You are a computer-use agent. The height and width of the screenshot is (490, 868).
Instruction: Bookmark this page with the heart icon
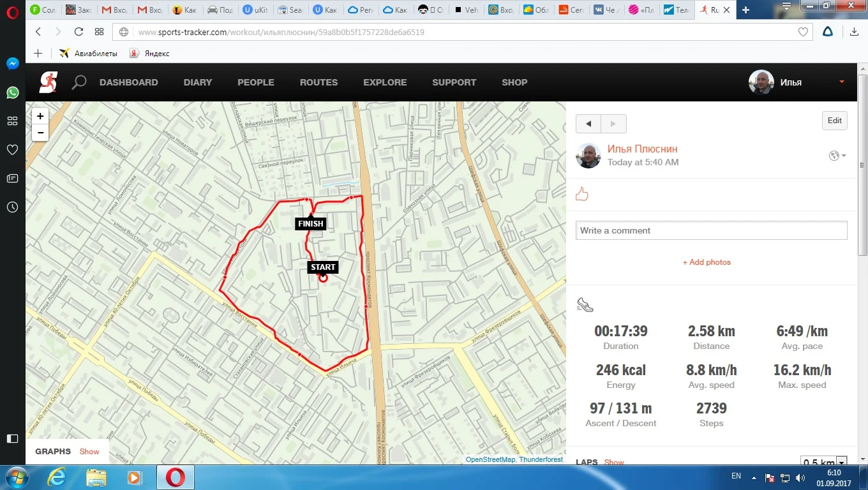(803, 32)
